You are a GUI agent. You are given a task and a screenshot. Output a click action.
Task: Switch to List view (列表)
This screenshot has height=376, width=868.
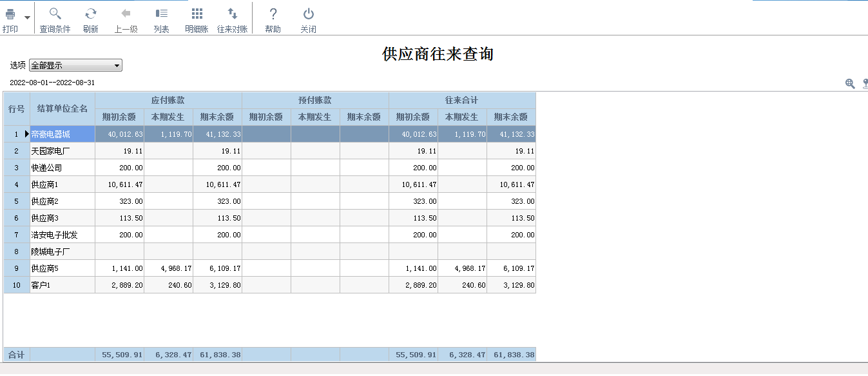click(162, 14)
